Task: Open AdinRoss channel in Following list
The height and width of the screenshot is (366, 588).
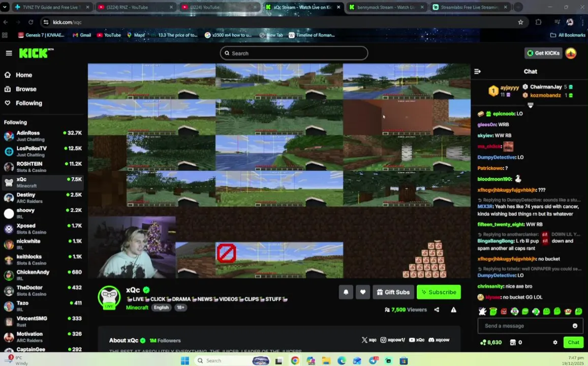Action: [x=43, y=136]
